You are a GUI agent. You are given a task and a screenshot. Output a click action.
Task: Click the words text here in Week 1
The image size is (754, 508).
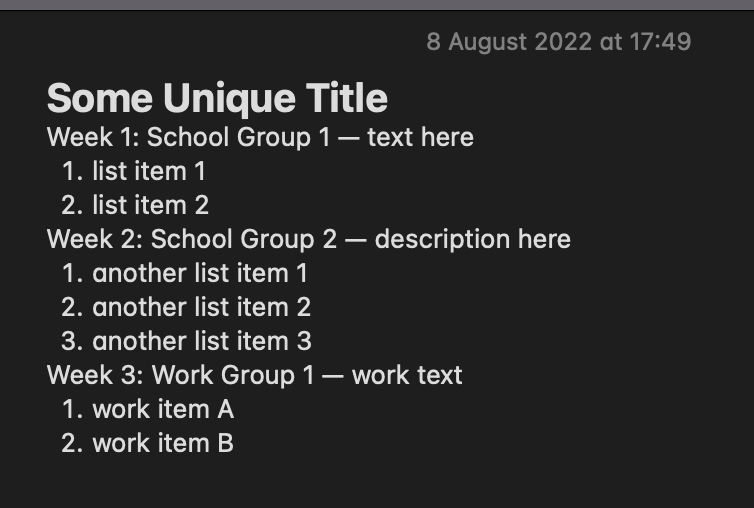[421, 138]
